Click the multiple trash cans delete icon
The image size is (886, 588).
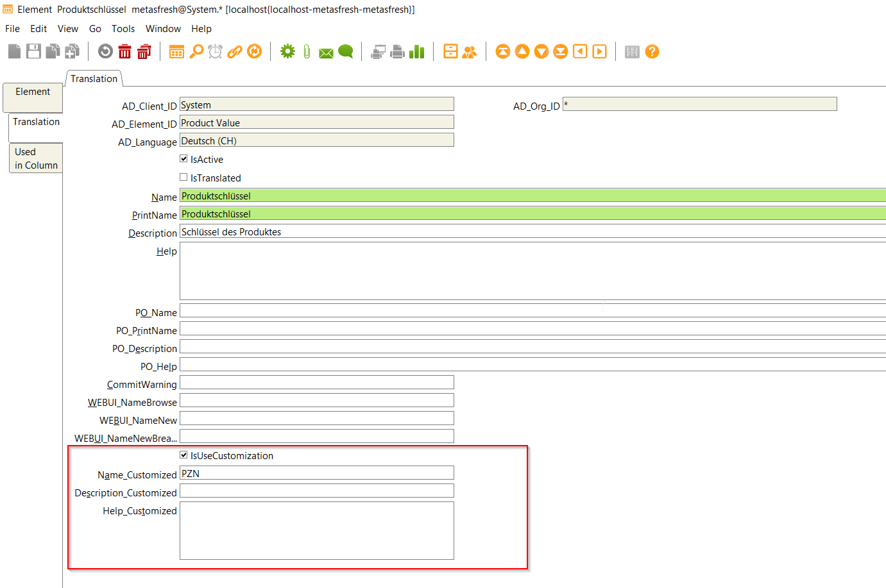coord(144,51)
